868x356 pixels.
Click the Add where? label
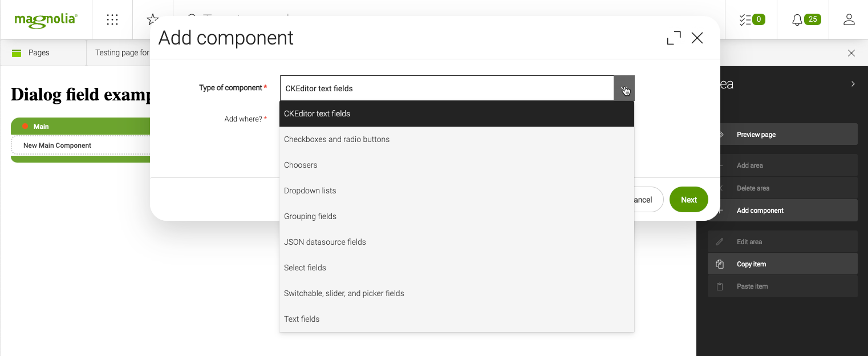(x=246, y=119)
